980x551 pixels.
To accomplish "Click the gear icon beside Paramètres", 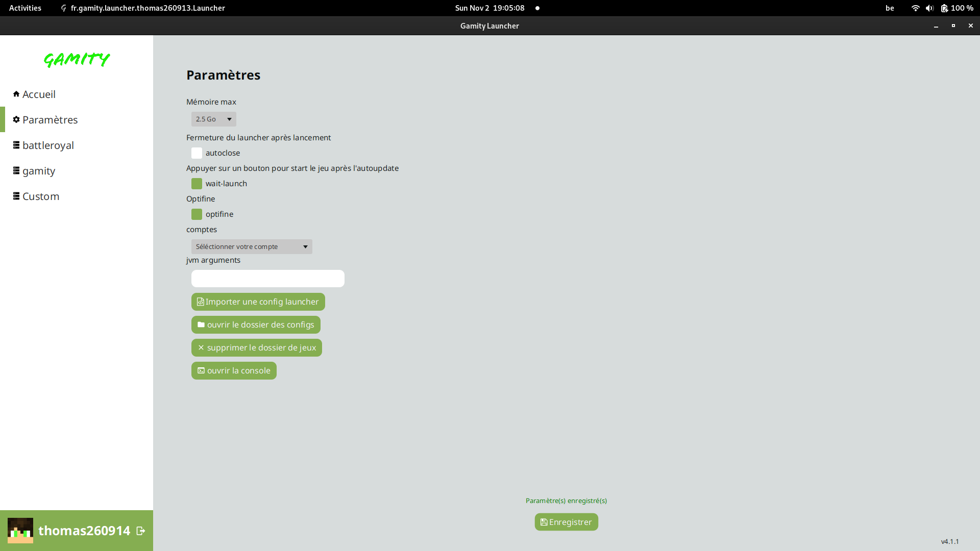I will tap(16, 119).
